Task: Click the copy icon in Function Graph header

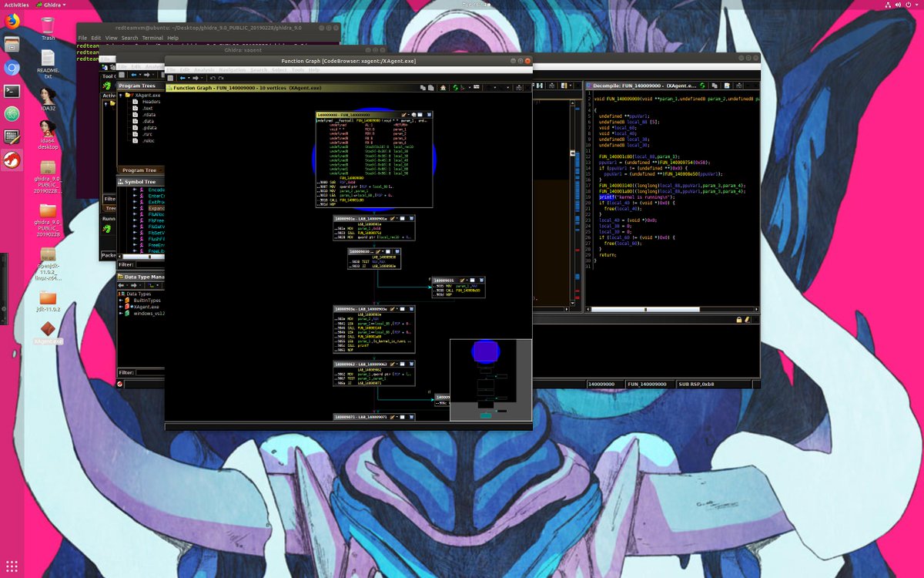Action: click(423, 88)
